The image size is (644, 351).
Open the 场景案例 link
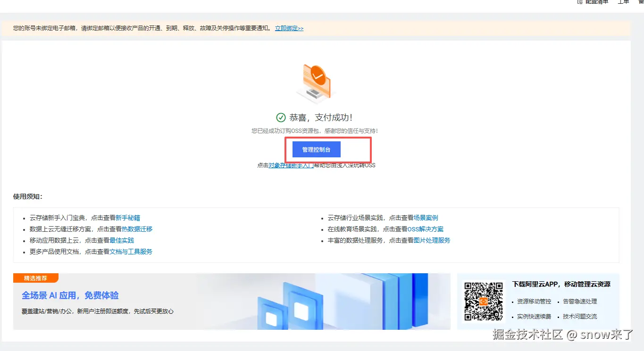[x=426, y=218]
